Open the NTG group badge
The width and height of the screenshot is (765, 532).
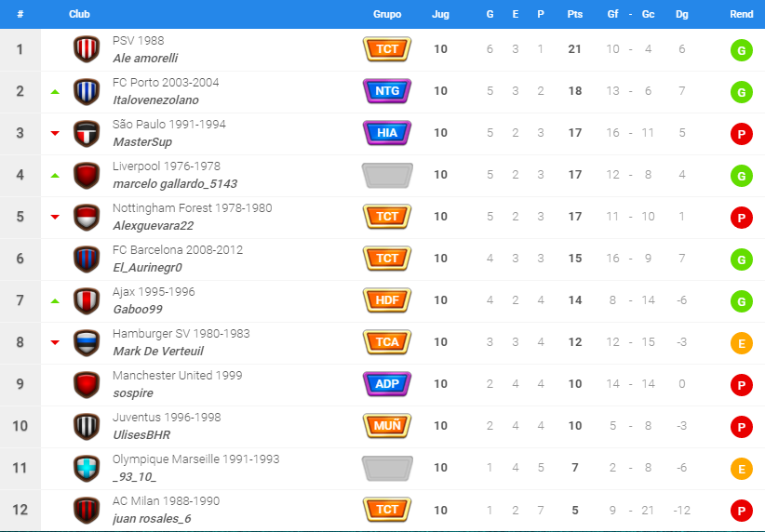pos(387,91)
